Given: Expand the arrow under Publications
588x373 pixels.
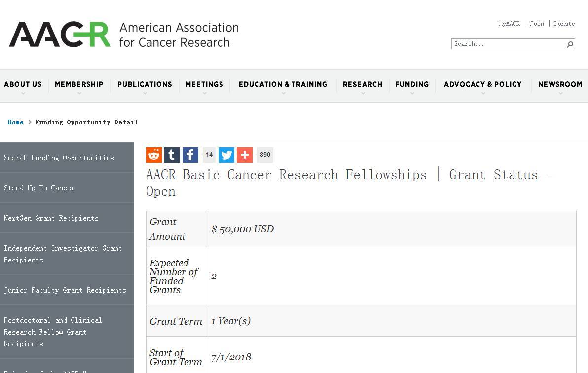Looking at the screenshot, I should click(145, 93).
